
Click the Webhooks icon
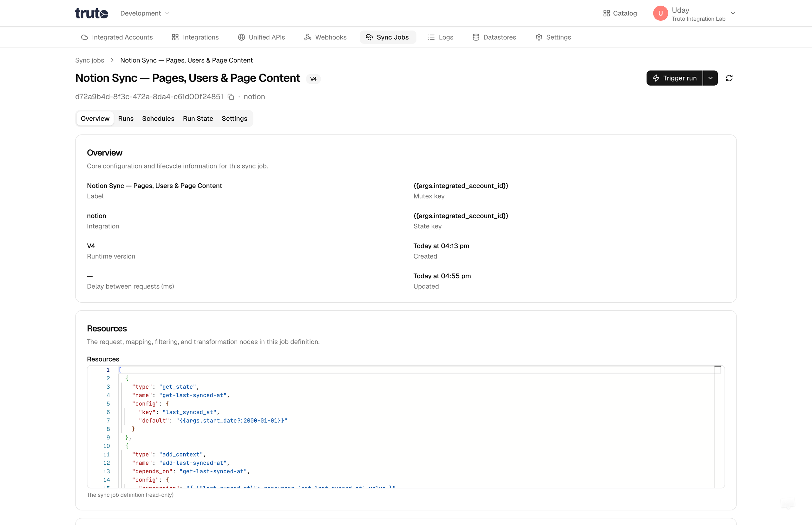click(x=307, y=37)
